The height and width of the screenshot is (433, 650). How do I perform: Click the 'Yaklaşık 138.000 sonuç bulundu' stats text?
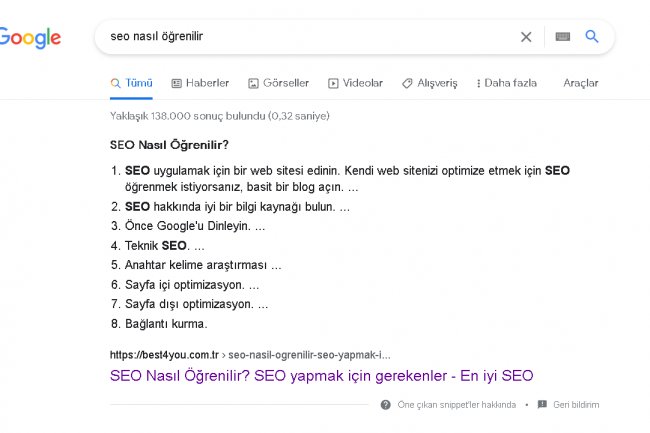coord(220,116)
